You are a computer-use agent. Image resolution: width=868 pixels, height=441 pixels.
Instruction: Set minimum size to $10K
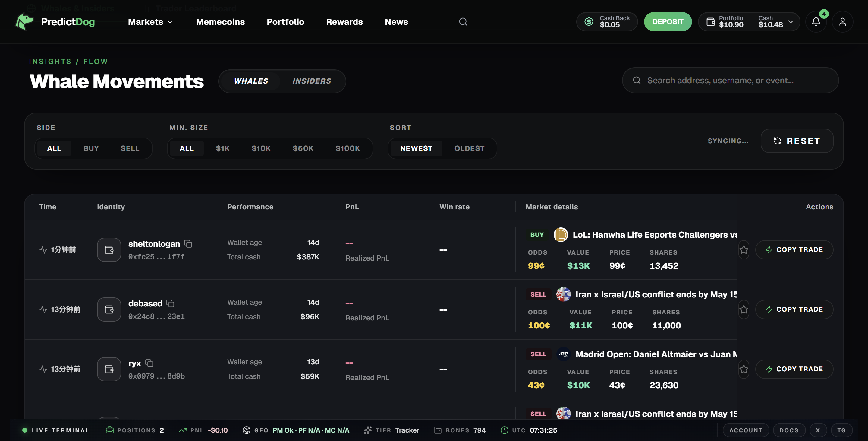click(261, 148)
